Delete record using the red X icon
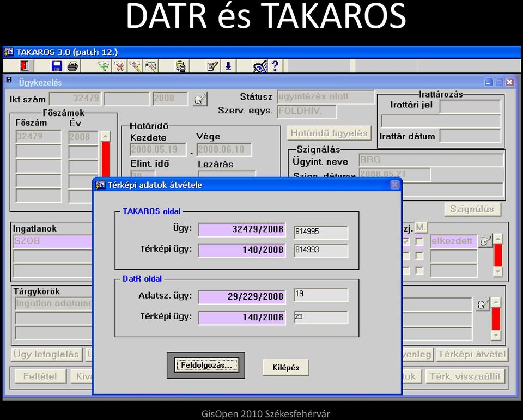Image resolution: width=523 pixels, height=420 pixels. pyautogui.click(x=119, y=66)
